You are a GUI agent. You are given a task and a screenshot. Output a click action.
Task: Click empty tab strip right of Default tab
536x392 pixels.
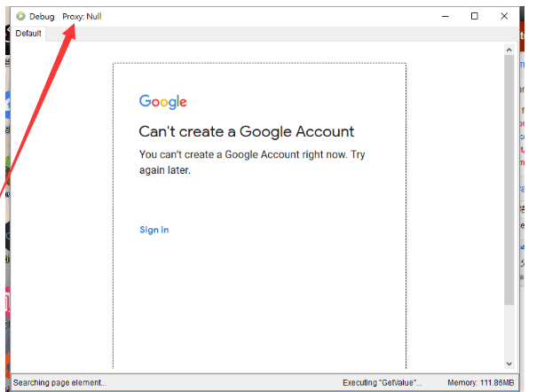click(x=266, y=34)
